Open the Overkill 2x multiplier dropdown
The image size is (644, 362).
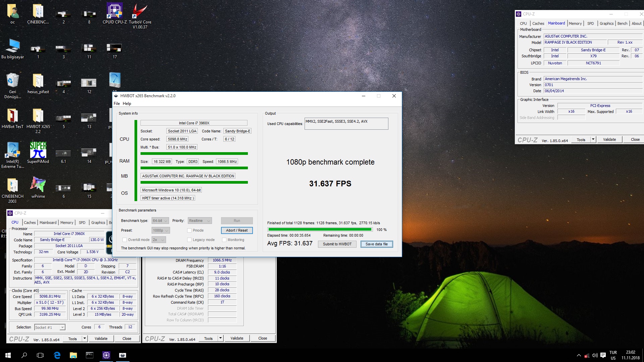point(159,240)
